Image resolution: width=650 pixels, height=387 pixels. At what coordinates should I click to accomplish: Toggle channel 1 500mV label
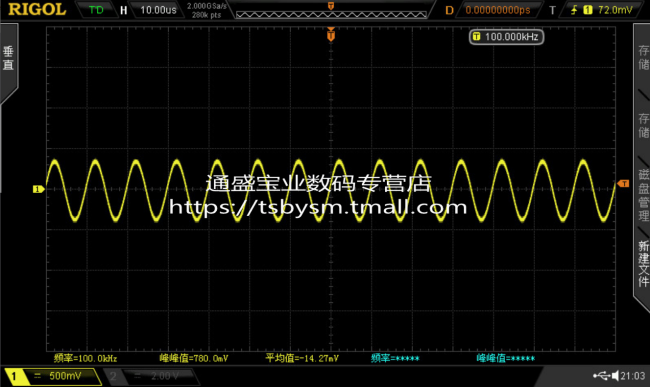click(x=53, y=376)
